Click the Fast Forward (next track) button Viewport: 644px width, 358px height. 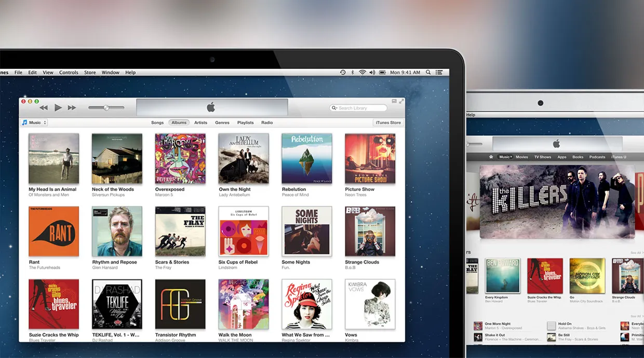tap(72, 108)
